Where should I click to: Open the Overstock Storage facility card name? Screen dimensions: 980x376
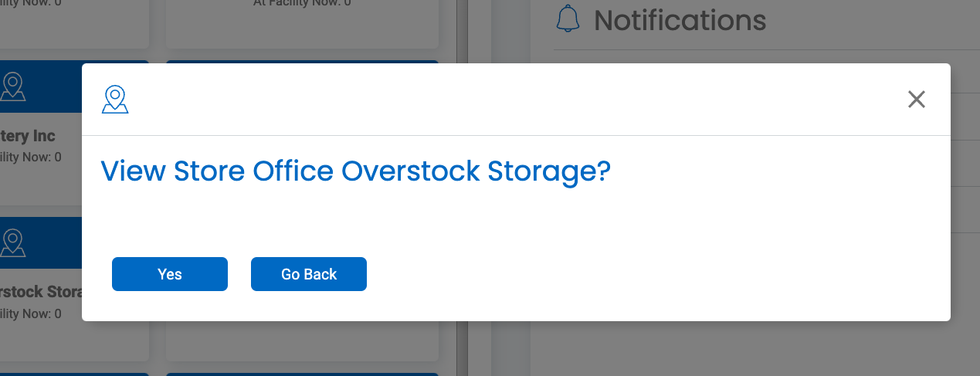coord(41,293)
